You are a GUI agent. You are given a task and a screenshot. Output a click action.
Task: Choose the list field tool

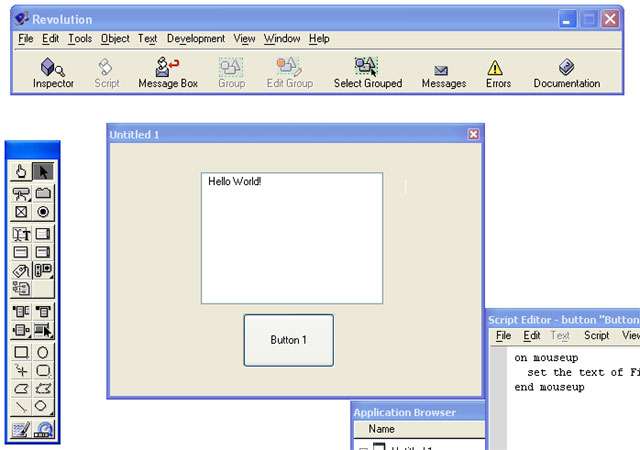21,252
